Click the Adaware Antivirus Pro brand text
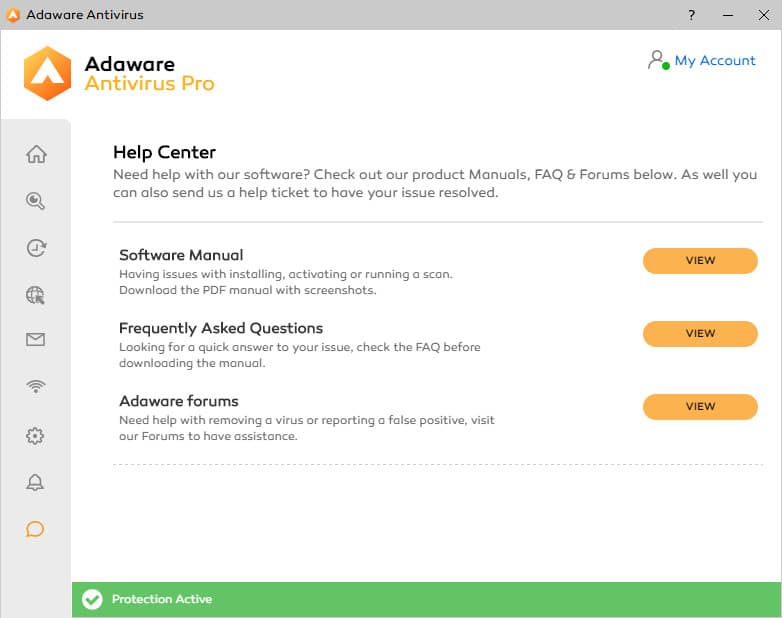Screen dimensions: 782x618 [150, 74]
